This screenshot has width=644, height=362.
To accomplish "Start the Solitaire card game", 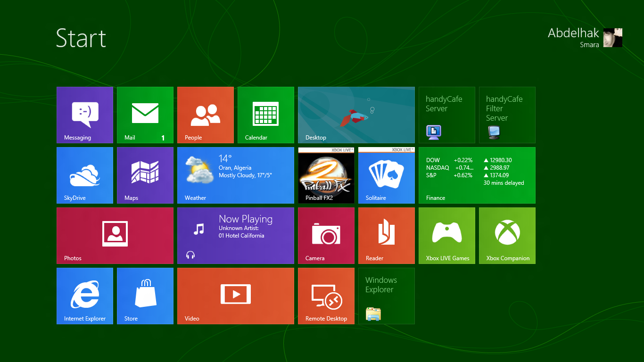I will coord(387,175).
